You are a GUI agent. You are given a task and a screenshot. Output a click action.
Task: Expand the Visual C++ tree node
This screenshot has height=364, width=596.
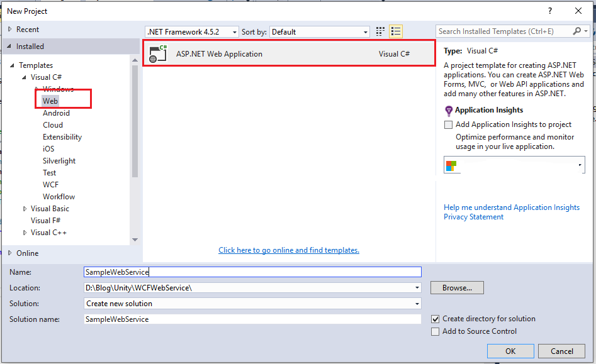(x=25, y=233)
